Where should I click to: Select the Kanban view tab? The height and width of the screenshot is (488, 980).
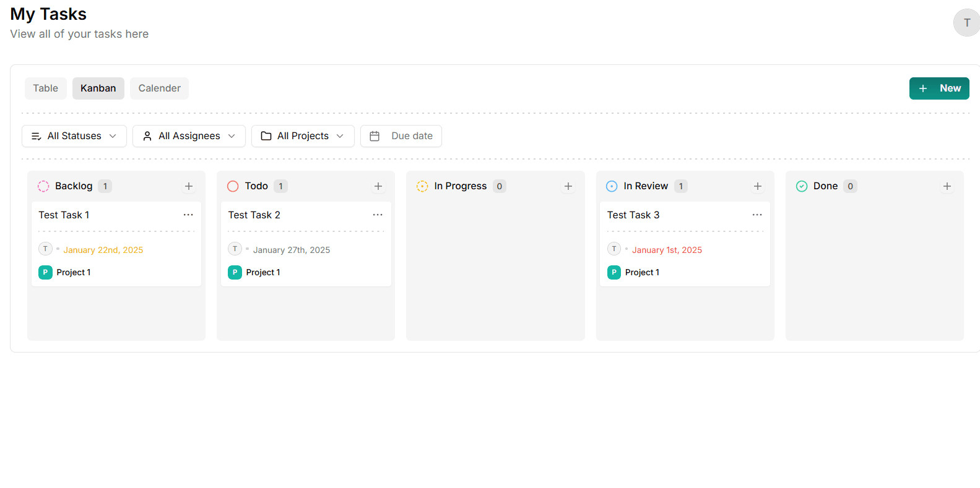pos(98,88)
